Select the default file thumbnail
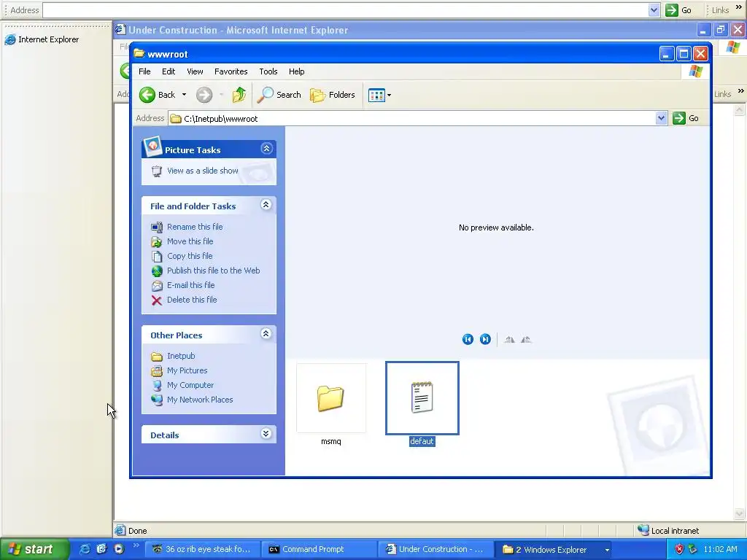Screen dimensions: 747x560 [x=422, y=398]
